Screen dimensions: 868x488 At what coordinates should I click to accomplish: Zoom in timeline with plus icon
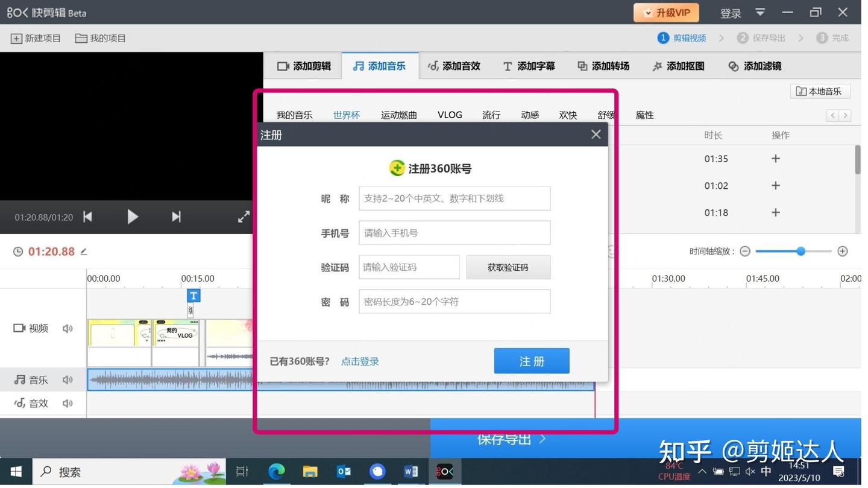[843, 252]
